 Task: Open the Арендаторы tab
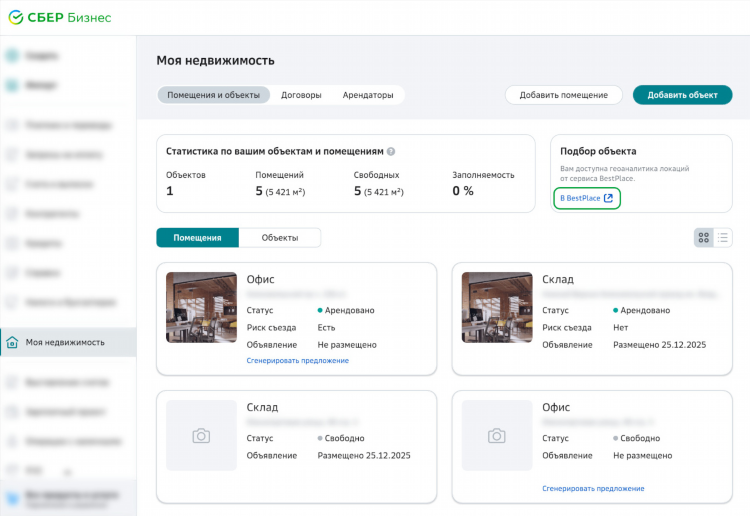(x=368, y=95)
